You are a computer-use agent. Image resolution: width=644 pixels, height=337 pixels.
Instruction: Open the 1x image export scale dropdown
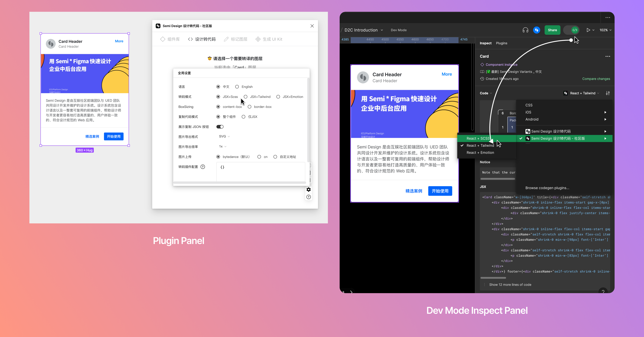tap(223, 146)
